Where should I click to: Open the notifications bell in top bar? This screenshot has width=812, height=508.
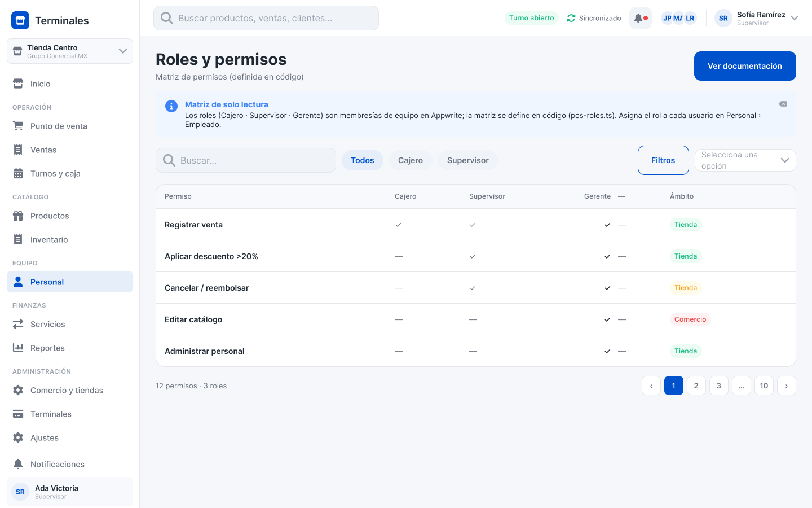tap(640, 18)
